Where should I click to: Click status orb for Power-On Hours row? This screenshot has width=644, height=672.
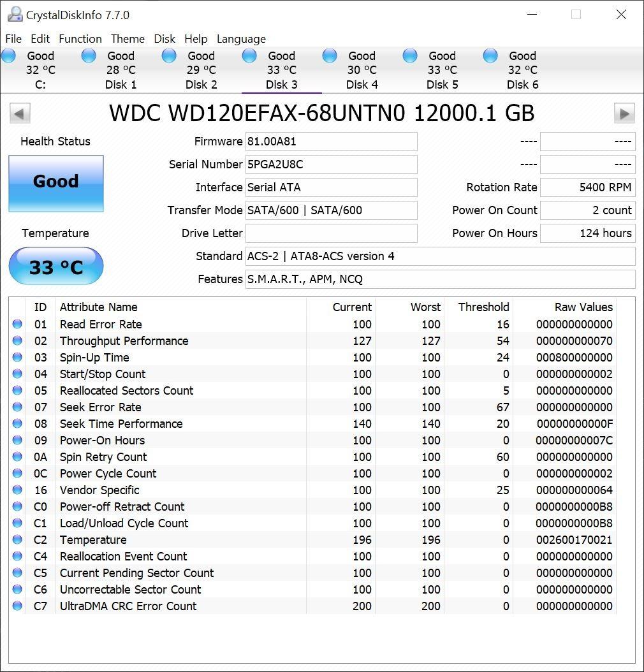tap(17, 440)
